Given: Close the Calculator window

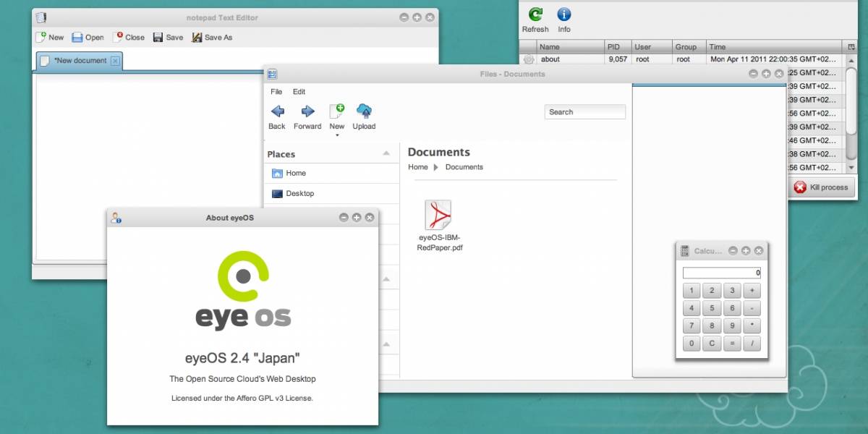Looking at the screenshot, I should click(759, 251).
